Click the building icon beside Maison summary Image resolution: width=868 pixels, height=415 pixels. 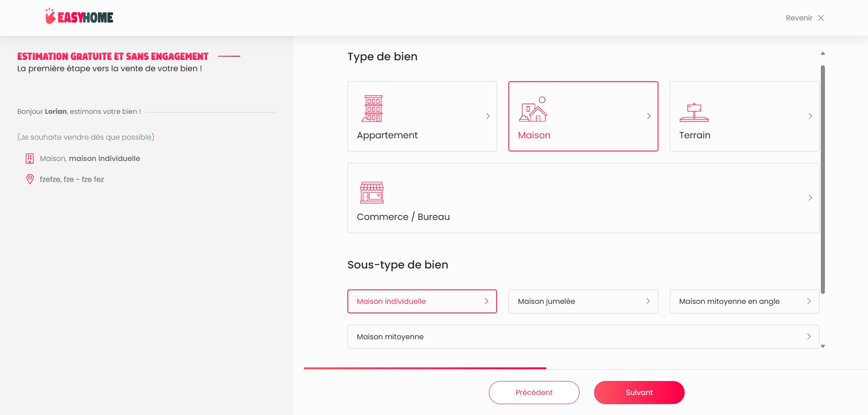click(30, 159)
